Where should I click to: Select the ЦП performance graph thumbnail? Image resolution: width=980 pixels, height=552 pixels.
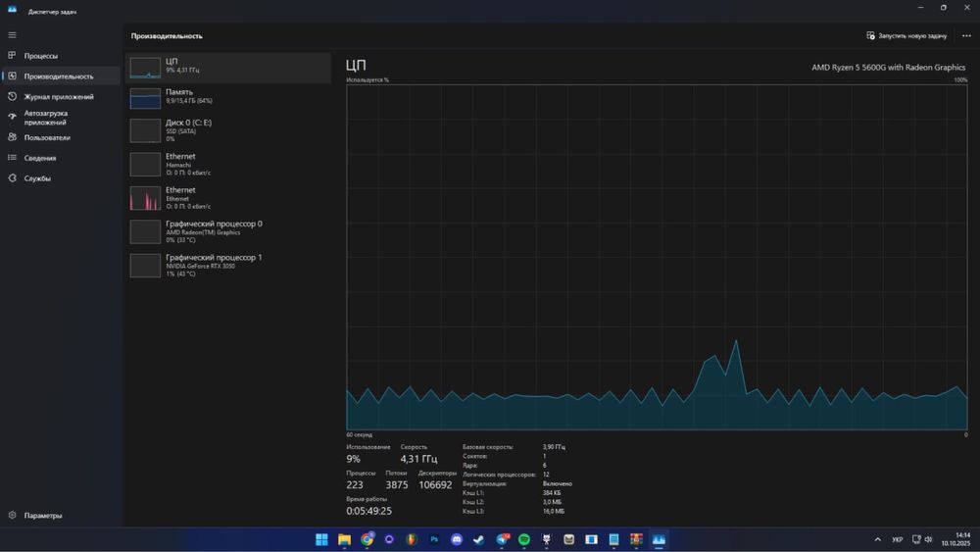pyautogui.click(x=145, y=68)
